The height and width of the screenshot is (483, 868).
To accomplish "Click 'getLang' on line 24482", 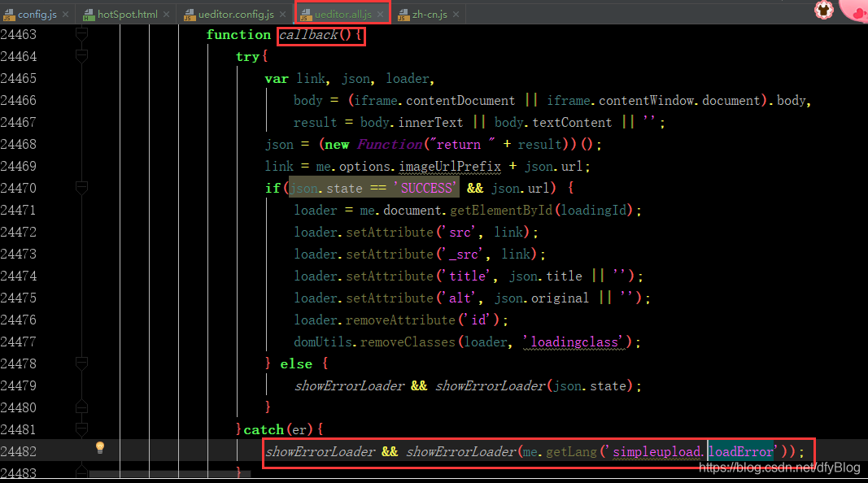I will 571,452.
